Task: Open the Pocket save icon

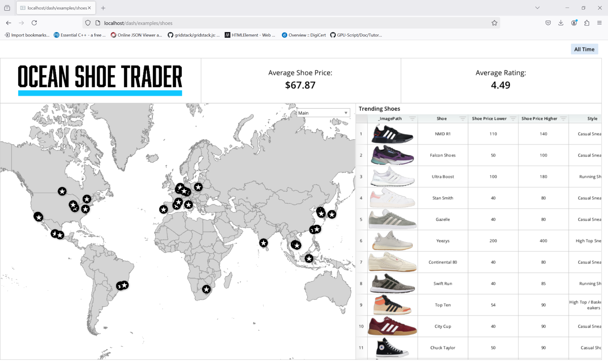Action: pyautogui.click(x=548, y=23)
